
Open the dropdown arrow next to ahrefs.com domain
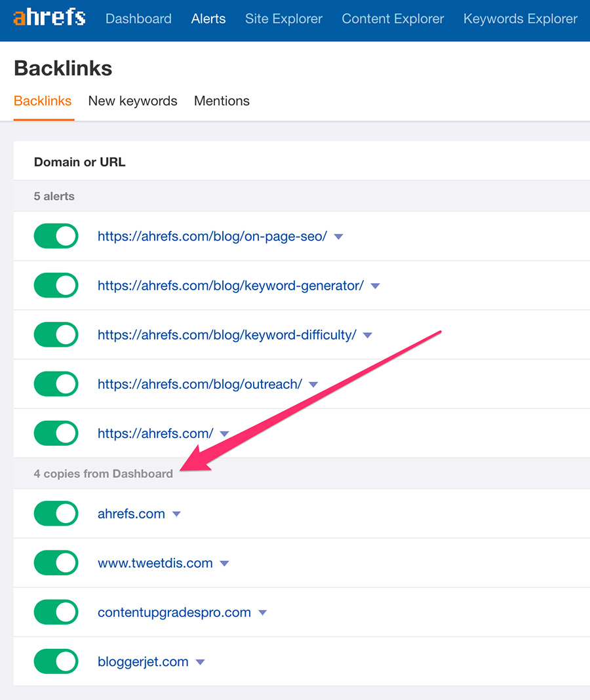point(176,515)
